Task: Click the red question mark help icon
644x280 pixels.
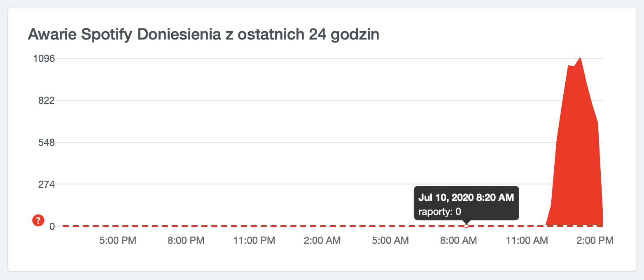Action: [x=38, y=221]
